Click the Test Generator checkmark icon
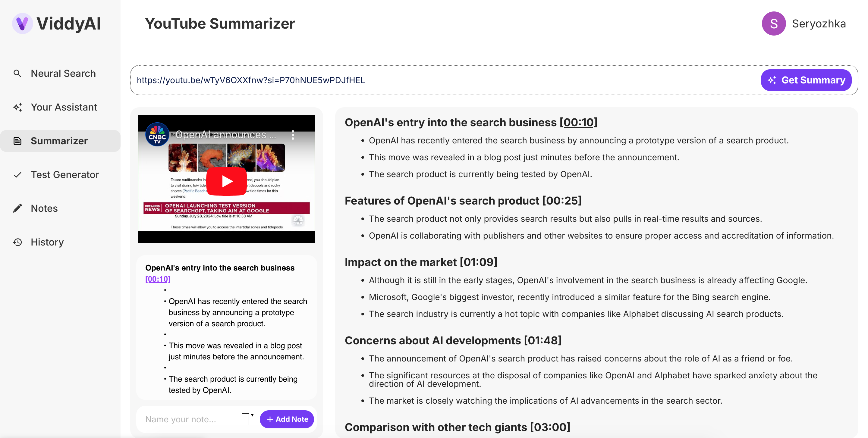The height and width of the screenshot is (438, 868). [17, 175]
